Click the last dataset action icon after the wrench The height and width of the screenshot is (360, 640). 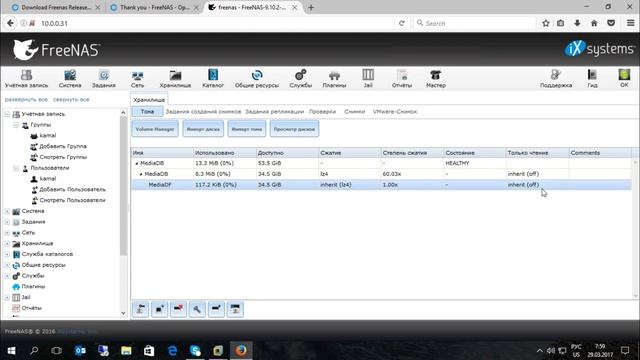point(235,309)
